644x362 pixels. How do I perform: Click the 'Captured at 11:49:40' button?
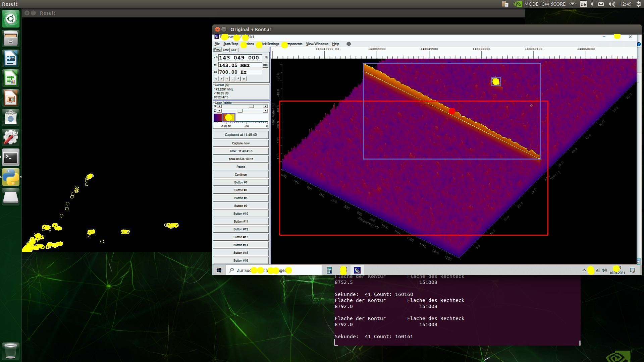(241, 135)
